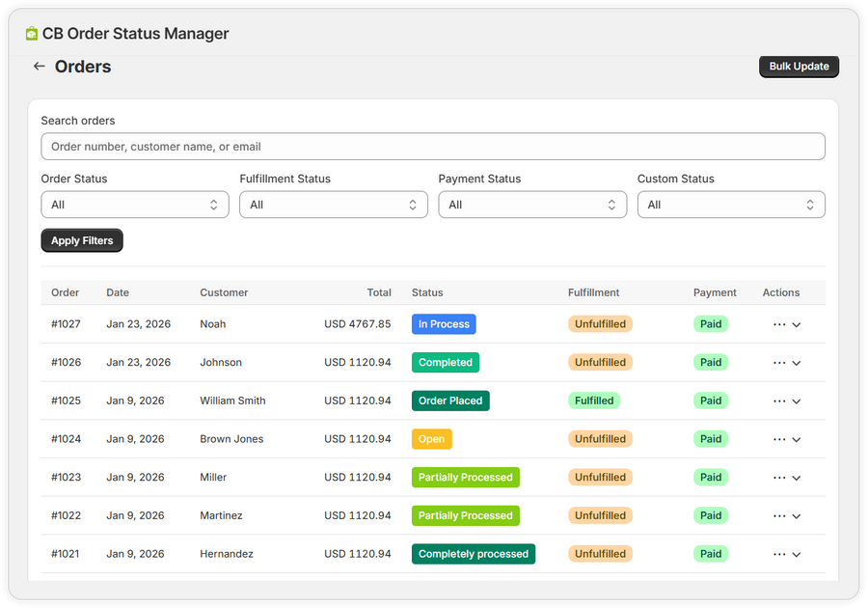Click the Fulfilled badge for William Smith

(594, 401)
